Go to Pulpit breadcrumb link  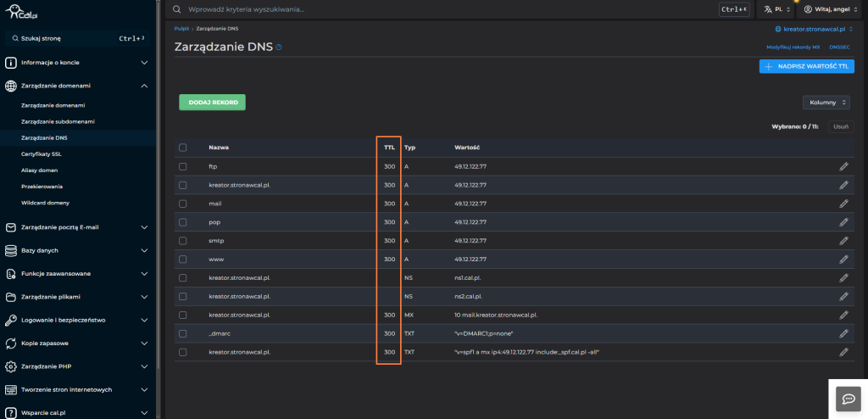181,28
